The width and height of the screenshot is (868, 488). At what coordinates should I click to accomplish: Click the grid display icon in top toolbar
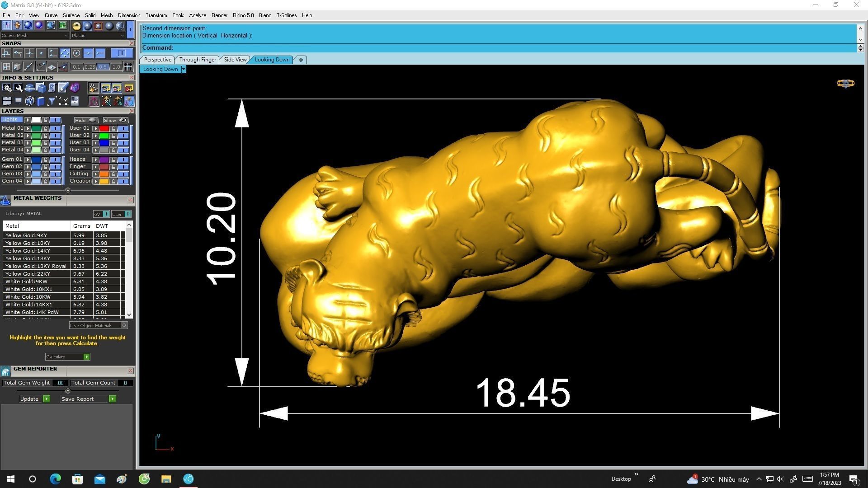coord(6,25)
